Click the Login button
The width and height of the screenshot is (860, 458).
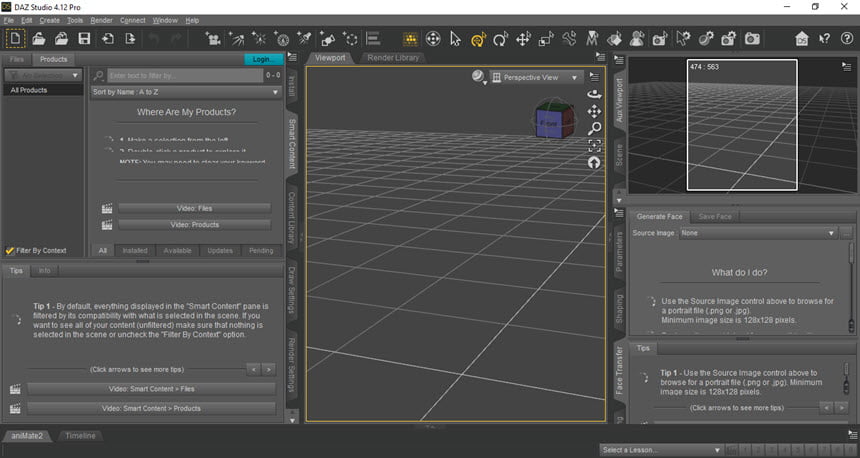click(262, 59)
